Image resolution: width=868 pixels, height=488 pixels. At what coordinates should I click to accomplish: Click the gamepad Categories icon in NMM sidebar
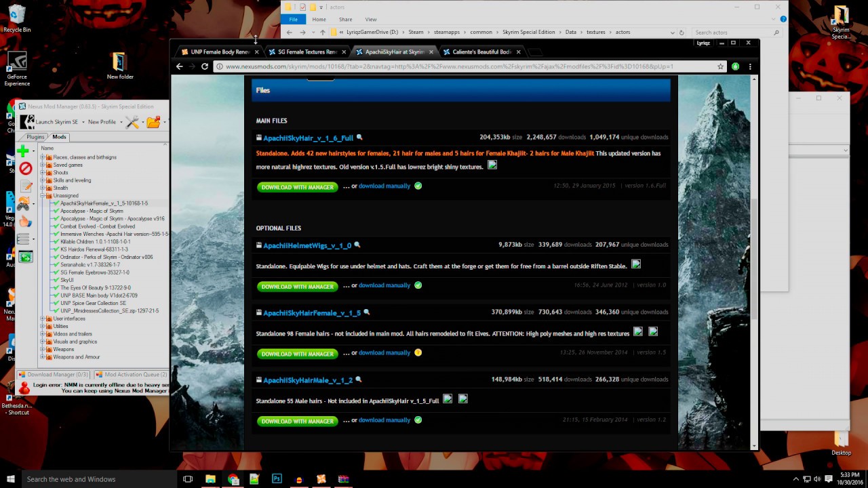point(24,203)
